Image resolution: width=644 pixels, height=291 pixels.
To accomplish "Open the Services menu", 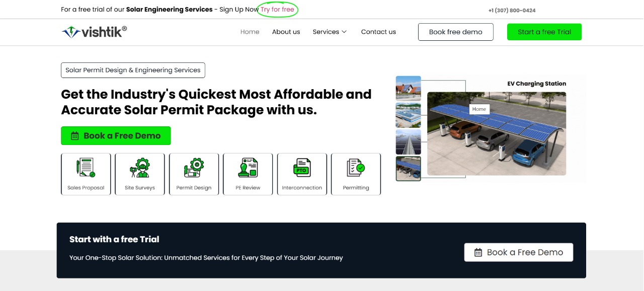I will coord(330,32).
